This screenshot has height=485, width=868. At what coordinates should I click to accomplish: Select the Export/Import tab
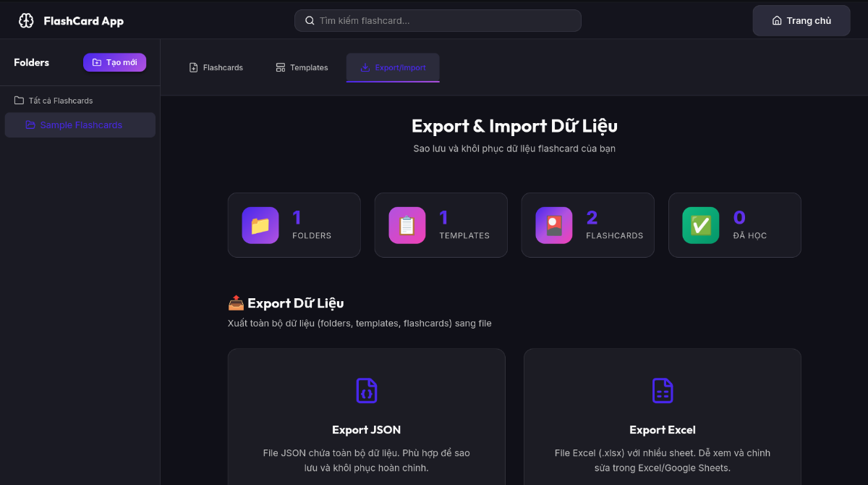(393, 67)
